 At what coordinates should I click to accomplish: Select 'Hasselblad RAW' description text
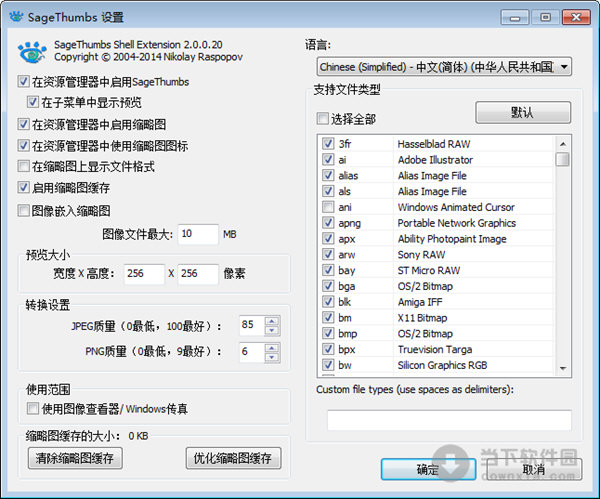434,144
